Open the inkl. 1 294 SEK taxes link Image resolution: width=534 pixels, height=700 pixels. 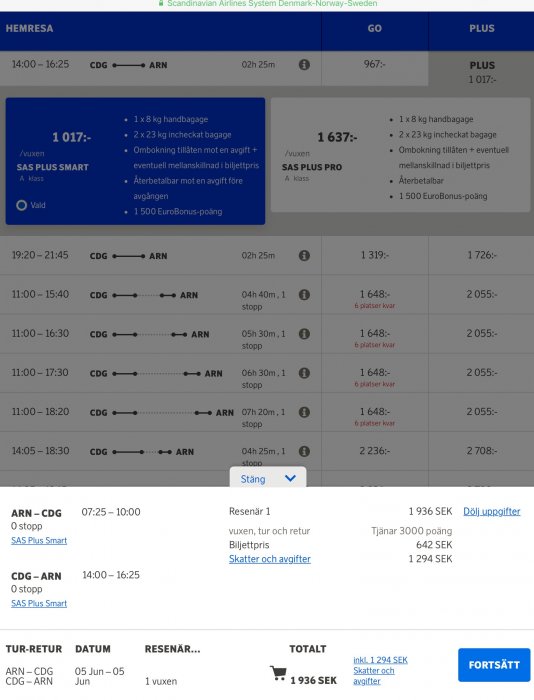(380, 660)
